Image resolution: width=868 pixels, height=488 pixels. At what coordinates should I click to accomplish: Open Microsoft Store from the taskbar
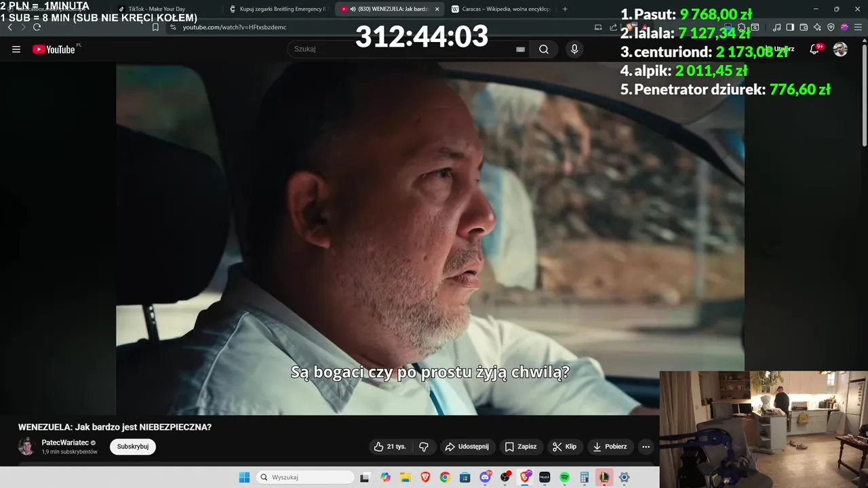click(465, 477)
